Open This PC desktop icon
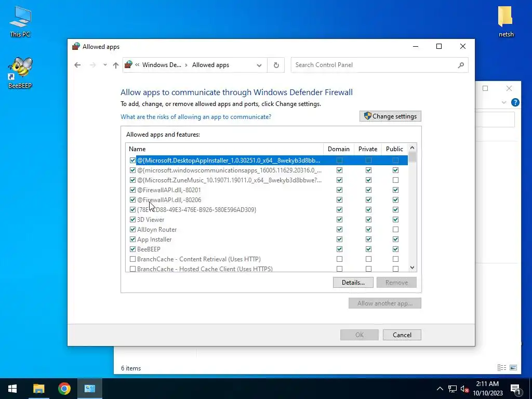This screenshot has height=399, width=532. [20, 22]
